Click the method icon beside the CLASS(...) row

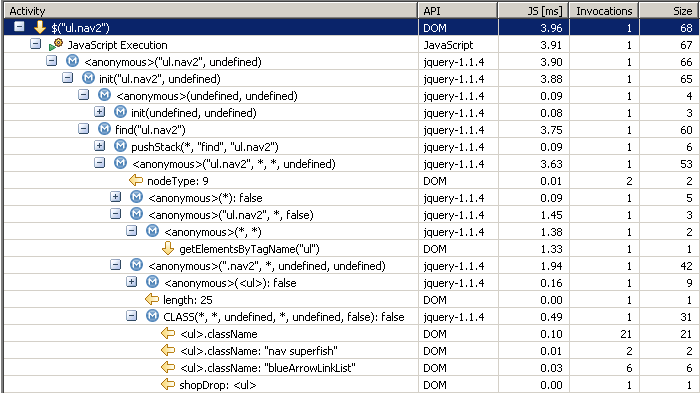pyautogui.click(x=152, y=316)
